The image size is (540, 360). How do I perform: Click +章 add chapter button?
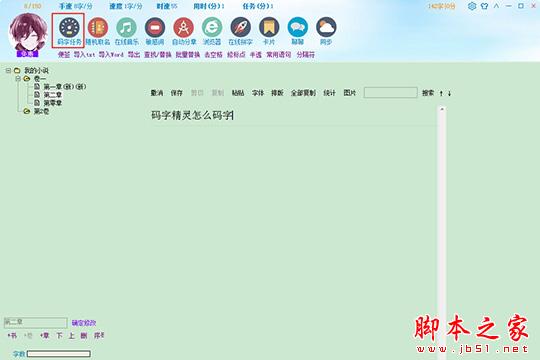point(45,335)
